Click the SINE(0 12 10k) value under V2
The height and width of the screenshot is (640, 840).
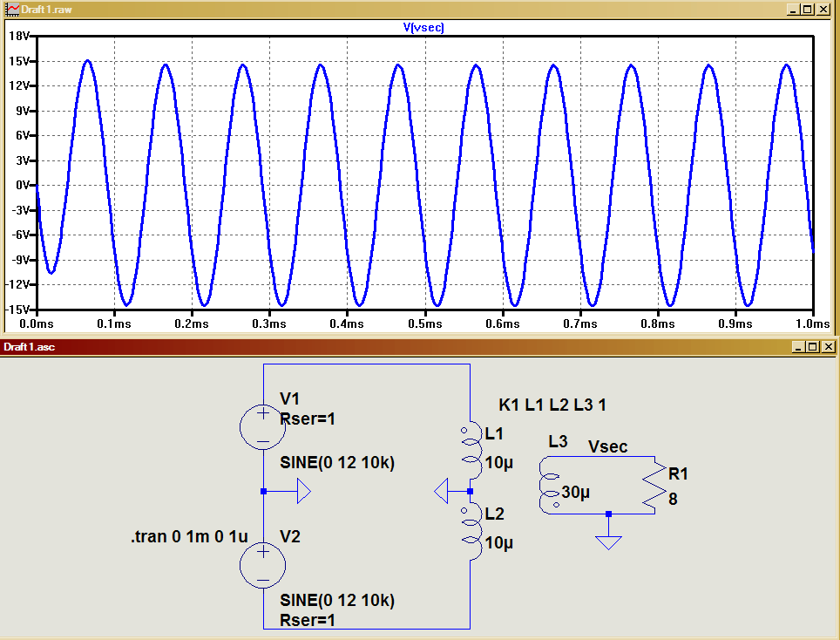(x=337, y=601)
